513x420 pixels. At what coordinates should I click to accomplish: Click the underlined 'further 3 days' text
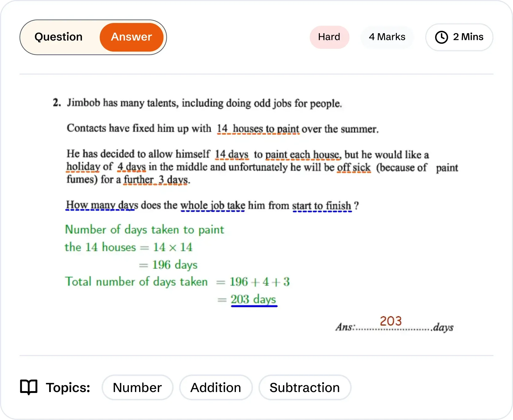click(x=156, y=180)
